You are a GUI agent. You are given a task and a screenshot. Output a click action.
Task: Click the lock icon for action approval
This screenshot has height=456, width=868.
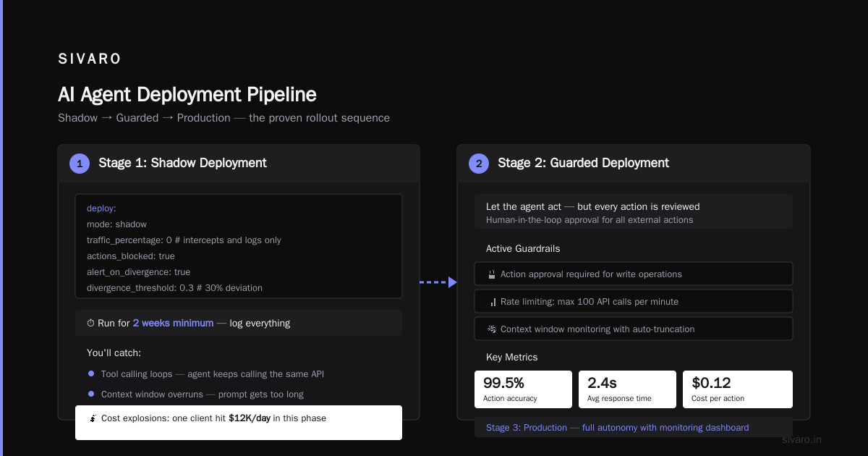[x=492, y=274]
